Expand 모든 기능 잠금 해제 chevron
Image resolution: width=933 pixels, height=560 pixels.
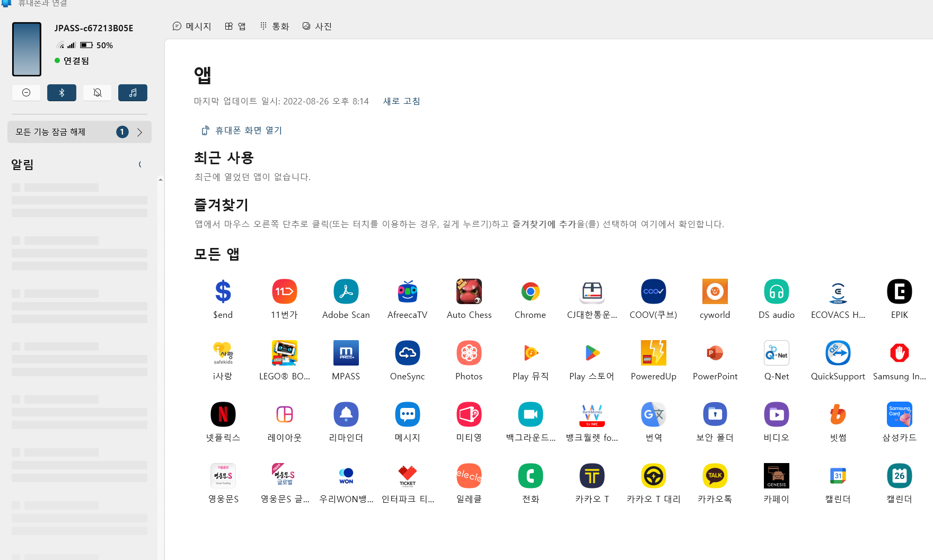[140, 132]
